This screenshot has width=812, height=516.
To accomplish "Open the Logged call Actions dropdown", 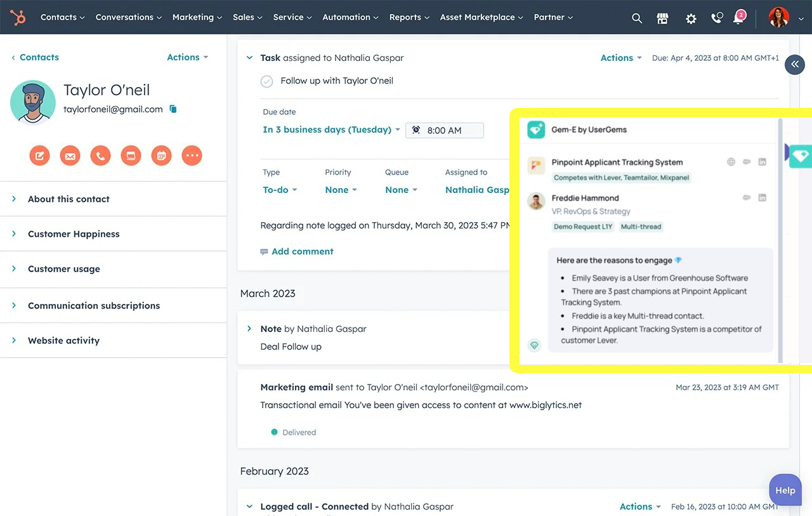I will point(640,506).
